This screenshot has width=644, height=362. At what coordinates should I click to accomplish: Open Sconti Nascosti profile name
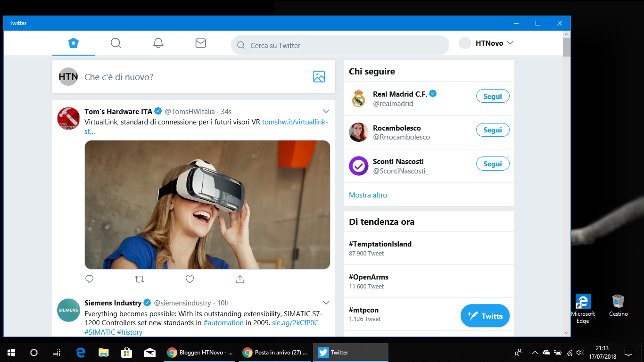pos(398,162)
